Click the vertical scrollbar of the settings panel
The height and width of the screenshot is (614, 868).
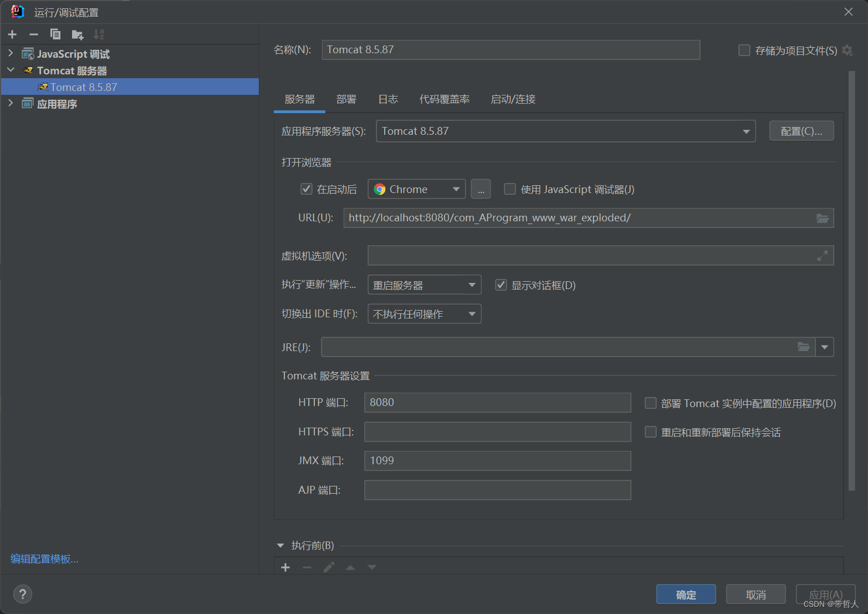coord(852,281)
